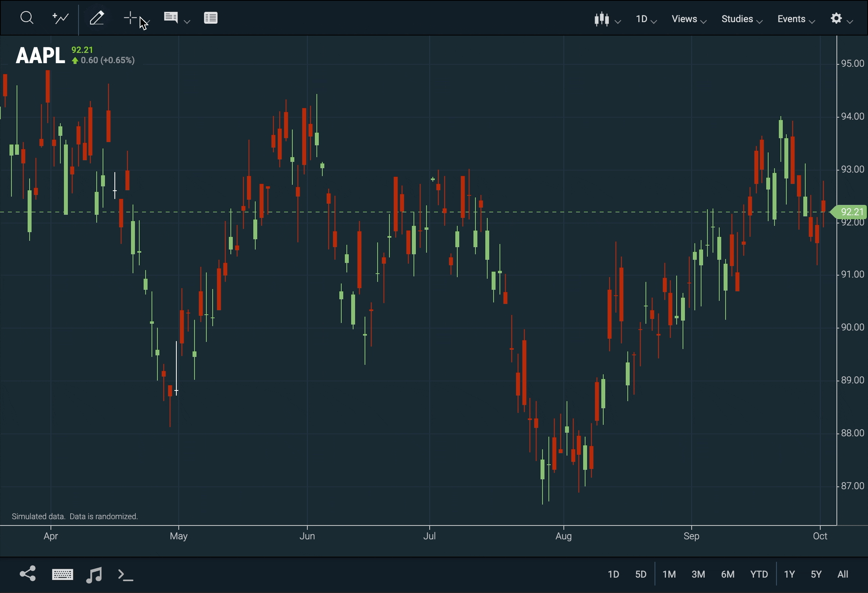Screen dimensions: 868x593
Task: Click the add comparison series icon
Action: [60, 18]
